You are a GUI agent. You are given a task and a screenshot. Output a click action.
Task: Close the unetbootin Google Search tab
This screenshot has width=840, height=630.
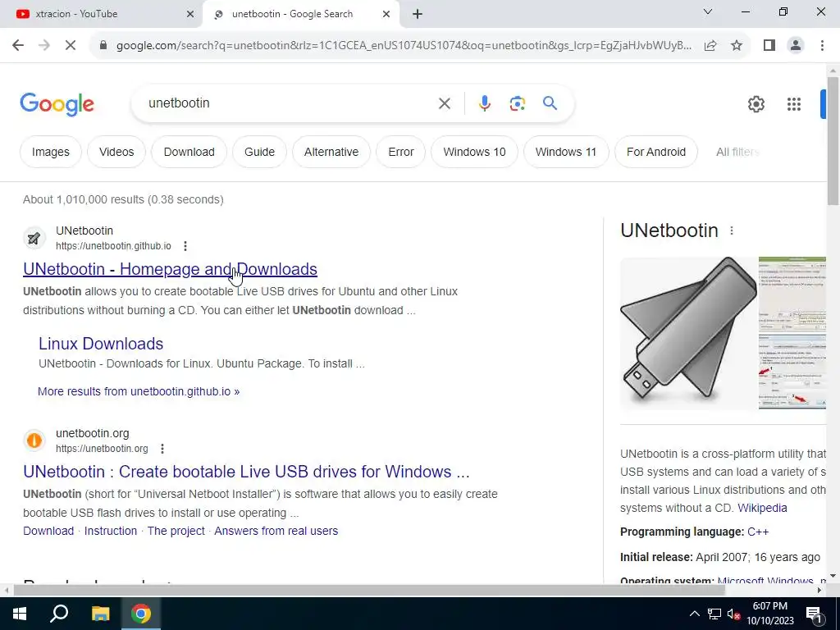[x=386, y=14]
